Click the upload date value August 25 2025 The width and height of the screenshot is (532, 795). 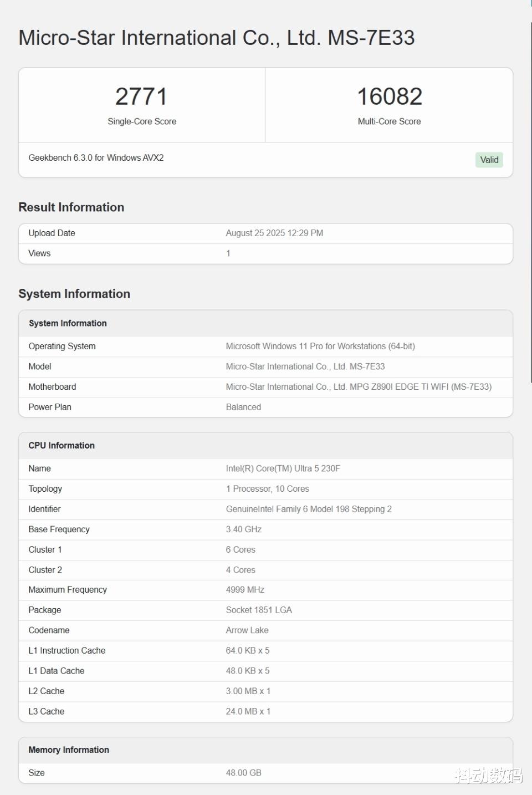tap(274, 233)
